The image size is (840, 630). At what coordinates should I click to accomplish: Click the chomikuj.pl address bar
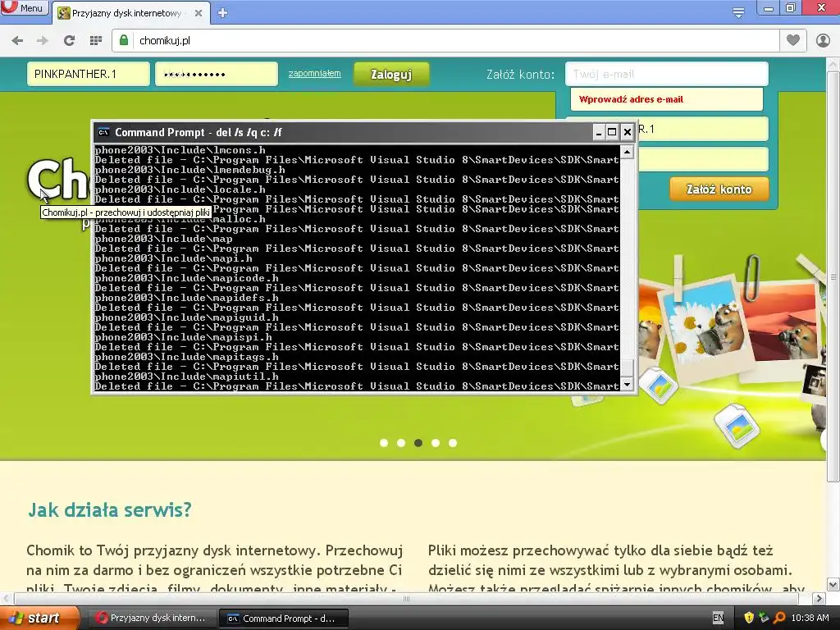(445, 41)
